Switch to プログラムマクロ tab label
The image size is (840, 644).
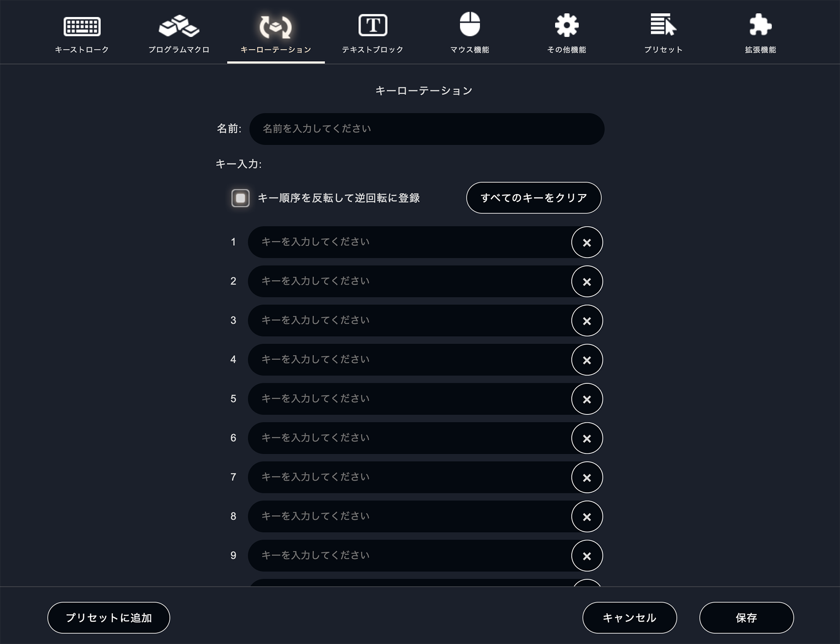(x=178, y=50)
